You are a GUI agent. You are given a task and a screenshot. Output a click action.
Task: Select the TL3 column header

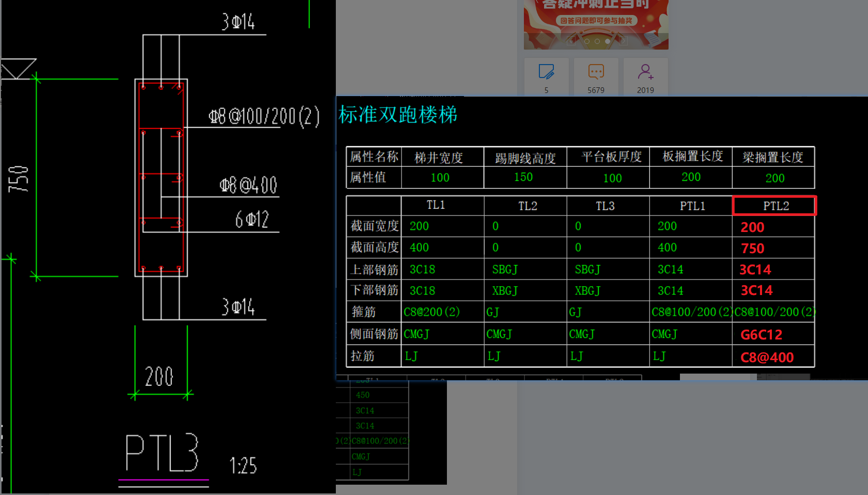point(605,206)
